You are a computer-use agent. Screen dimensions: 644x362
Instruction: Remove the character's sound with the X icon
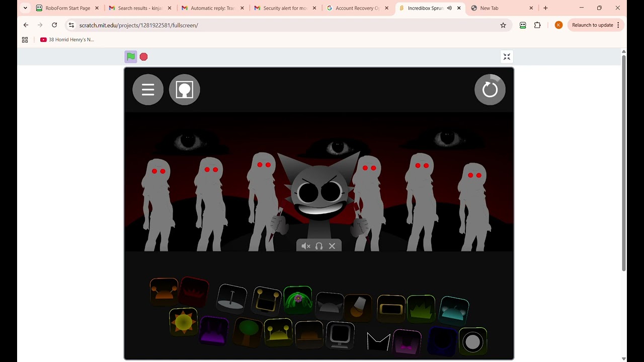332,246
